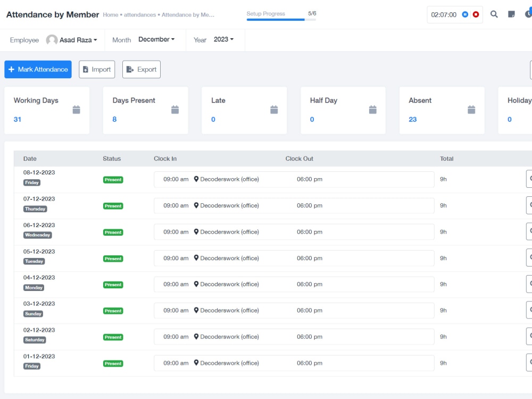Image resolution: width=532 pixels, height=399 pixels.
Task: Click Days Present value 8
Action: click(114, 119)
